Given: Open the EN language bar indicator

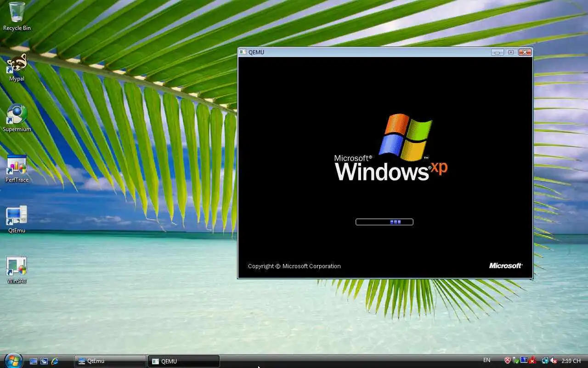Looking at the screenshot, I should pyautogui.click(x=486, y=360).
